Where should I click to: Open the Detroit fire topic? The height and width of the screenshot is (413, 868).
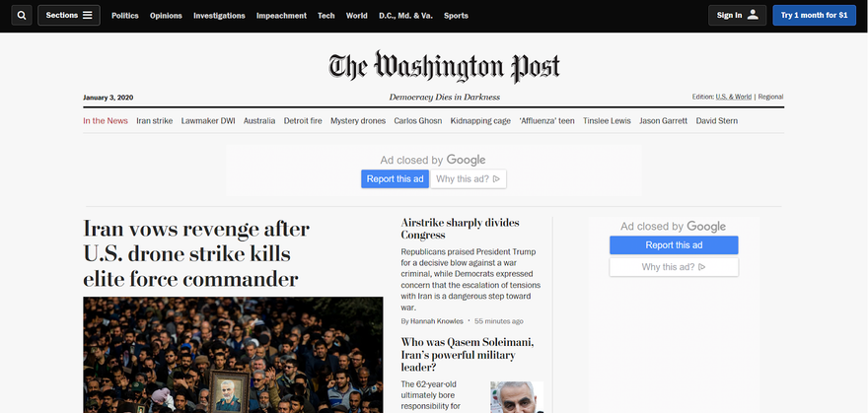click(x=303, y=120)
